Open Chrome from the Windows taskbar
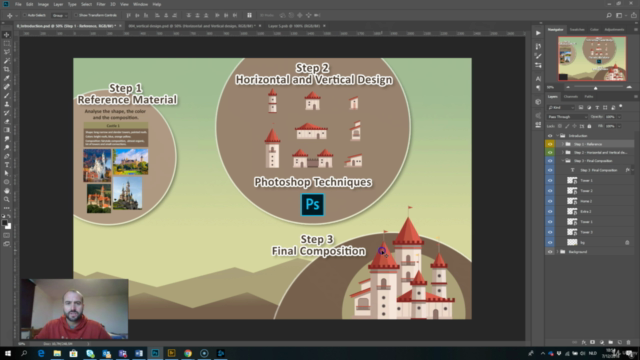 pyautogui.click(x=188, y=353)
